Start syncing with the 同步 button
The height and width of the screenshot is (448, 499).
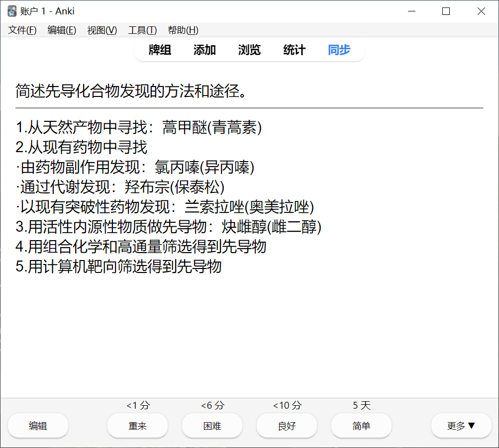[x=339, y=50]
